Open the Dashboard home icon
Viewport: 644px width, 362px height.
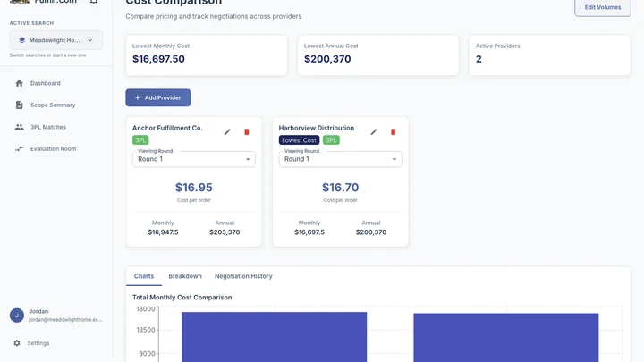[x=20, y=83]
